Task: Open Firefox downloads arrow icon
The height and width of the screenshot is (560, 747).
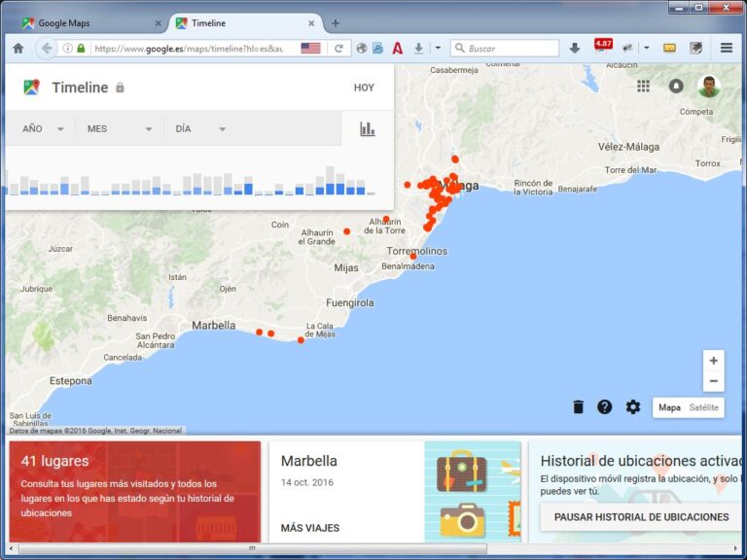Action: tap(575, 48)
